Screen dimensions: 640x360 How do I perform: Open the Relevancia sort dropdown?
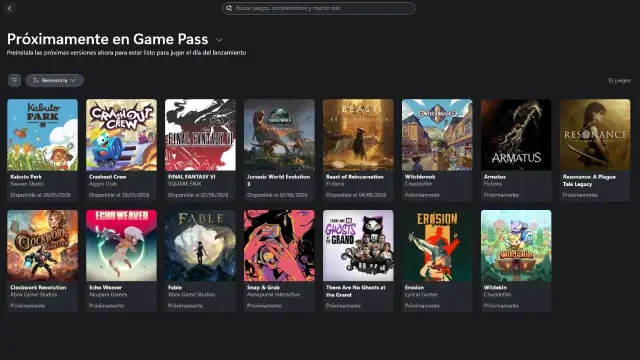pos(55,80)
